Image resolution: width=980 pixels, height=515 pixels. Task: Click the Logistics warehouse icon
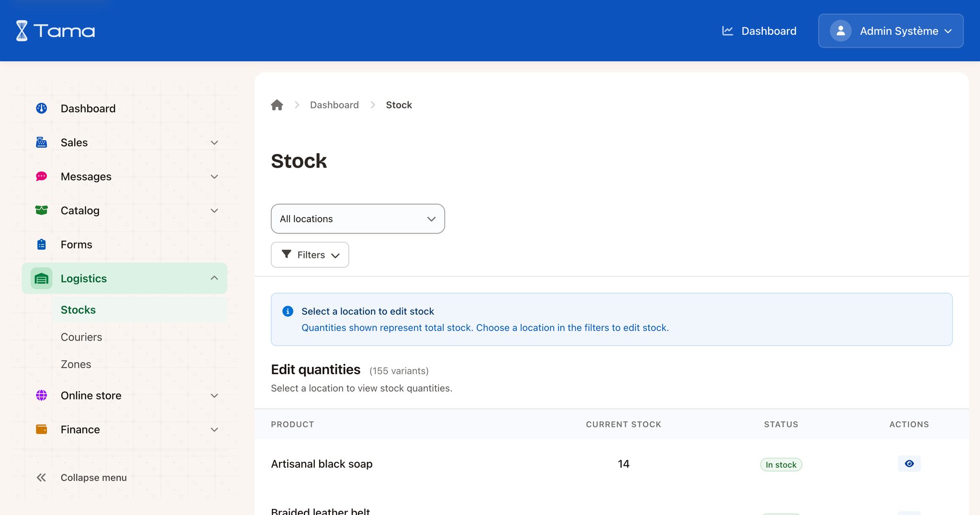42,278
